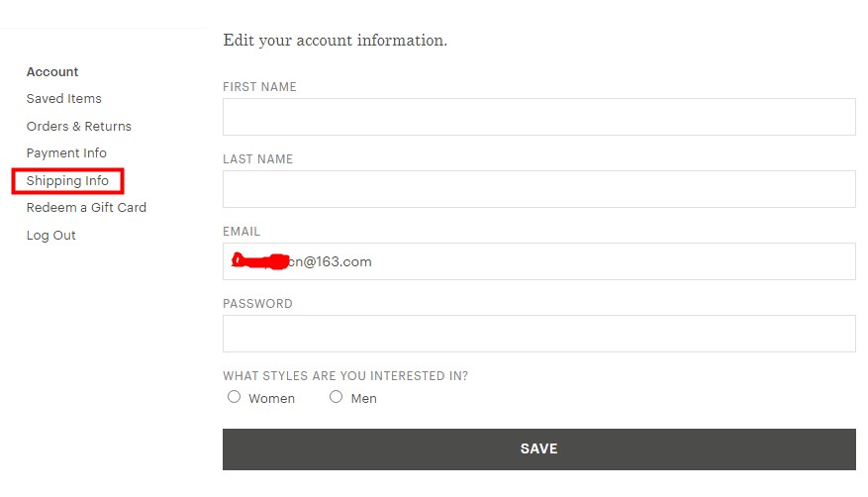The image size is (868, 497).
Task: Click into the Last Name field
Action: [538, 189]
